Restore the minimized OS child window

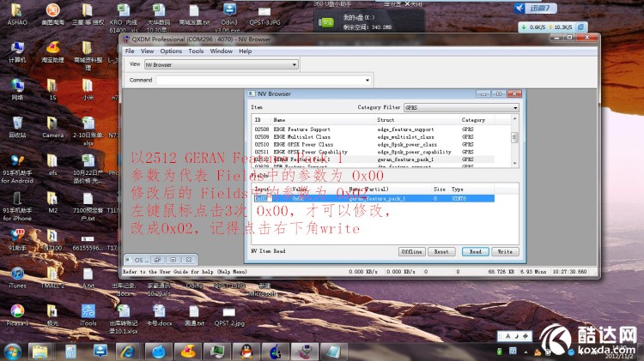pyautogui.click(x=157, y=260)
